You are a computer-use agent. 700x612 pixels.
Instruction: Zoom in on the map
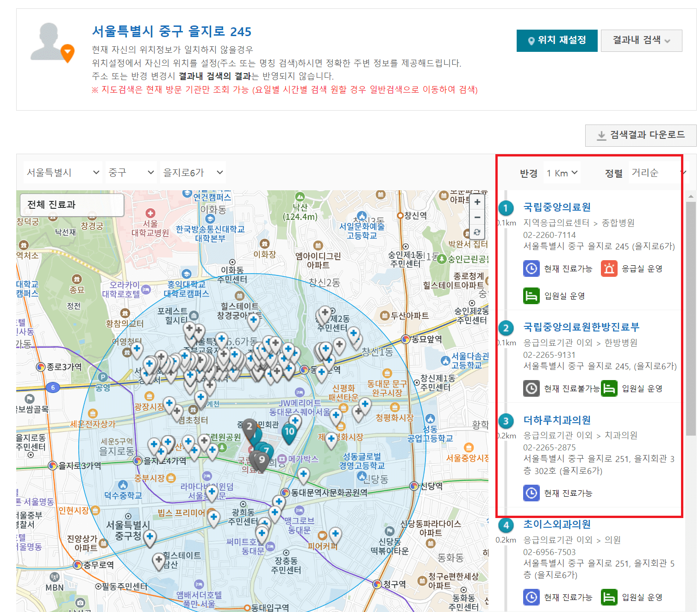click(477, 202)
